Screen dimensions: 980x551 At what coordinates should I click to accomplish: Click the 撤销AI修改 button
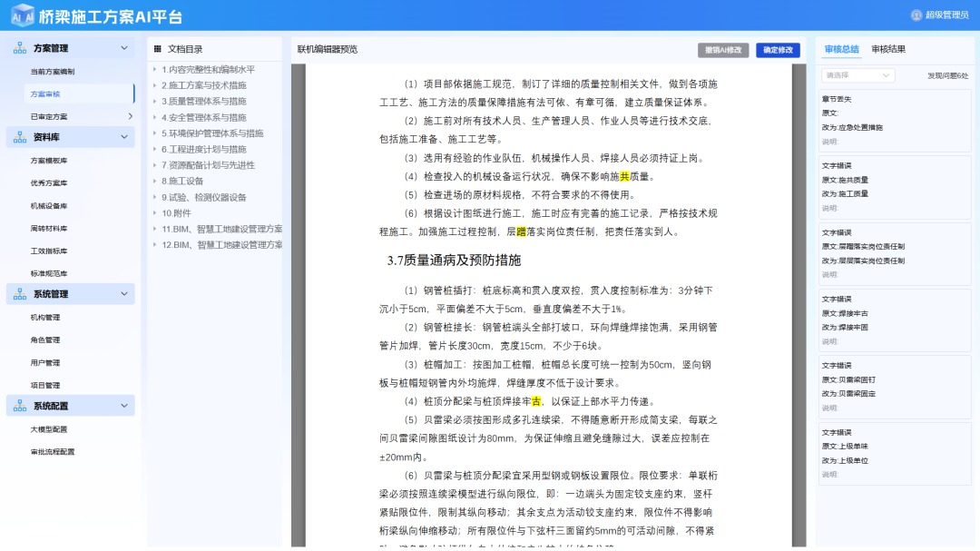click(723, 50)
